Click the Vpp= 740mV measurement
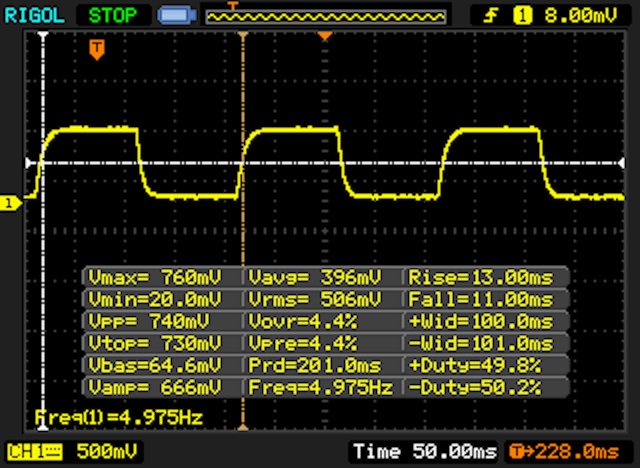Image resolution: width=640 pixels, height=468 pixels. tap(149, 321)
